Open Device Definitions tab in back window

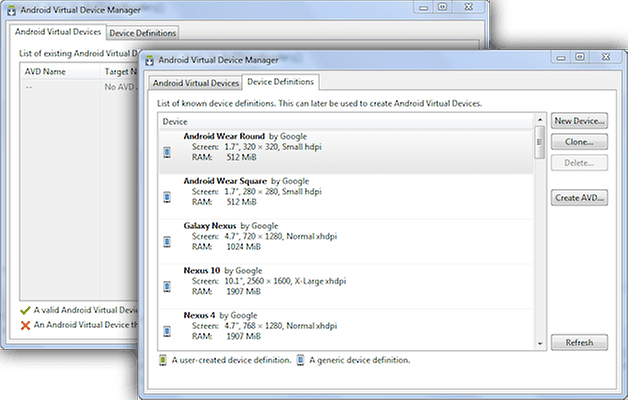[143, 33]
